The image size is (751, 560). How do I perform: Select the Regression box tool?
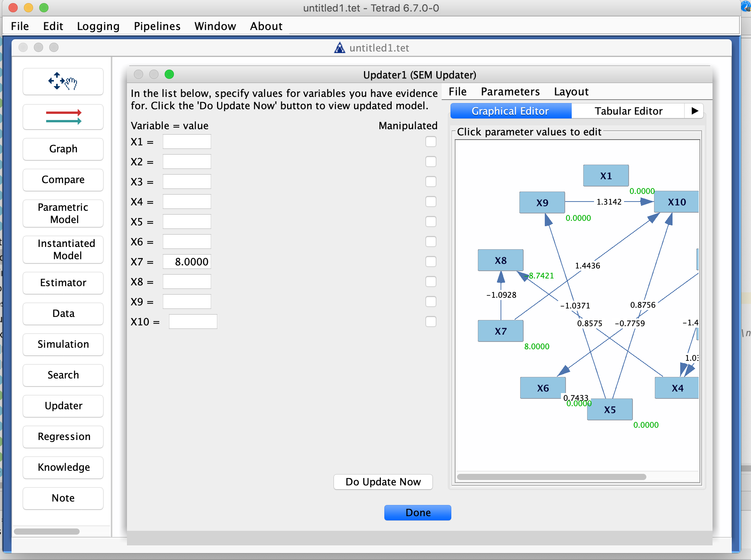(63, 437)
